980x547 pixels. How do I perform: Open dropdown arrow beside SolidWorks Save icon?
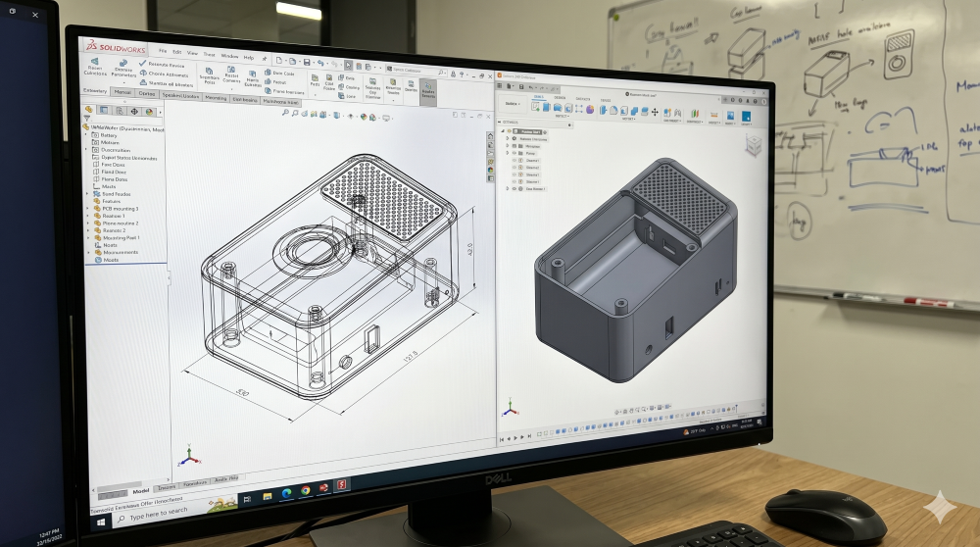pyautogui.click(x=314, y=63)
